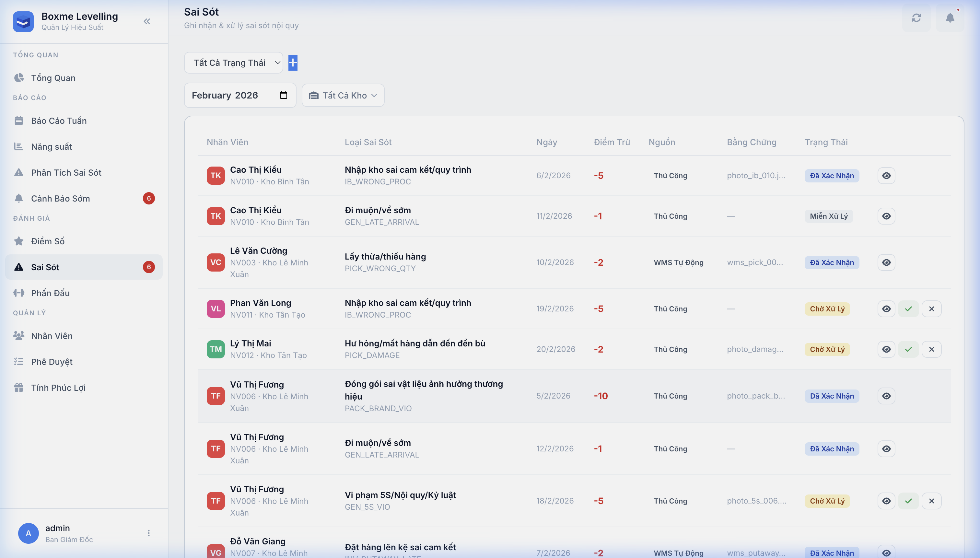Open Phân Tích Sai Sót page
This screenshot has height=558, width=980.
pyautogui.click(x=66, y=172)
